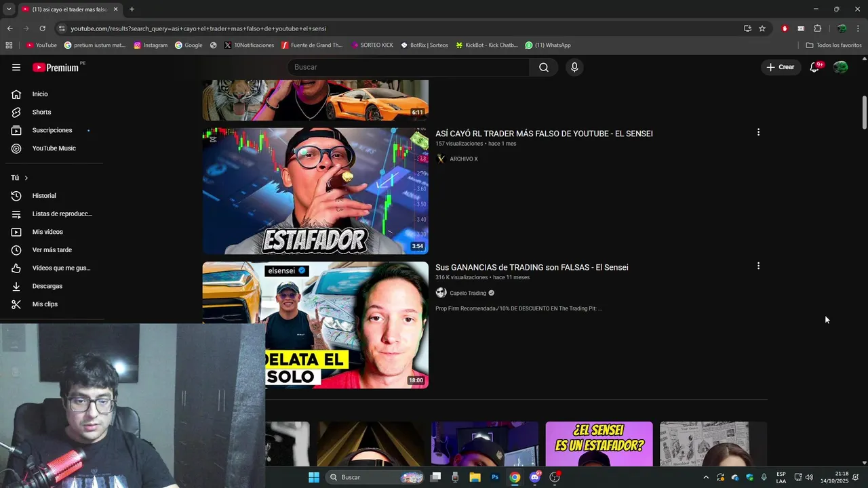The width and height of the screenshot is (868, 488).
Task: Open Fuente de Grand Th... bookmark
Action: (312, 45)
